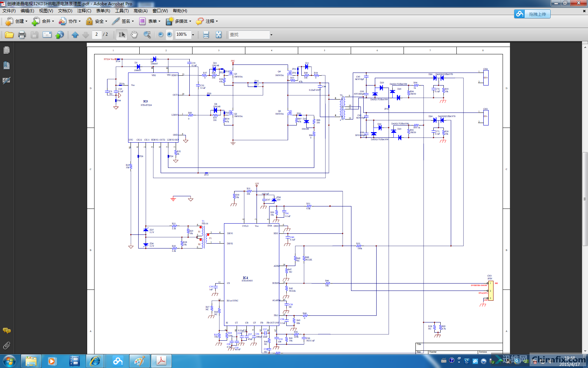Open Windows Explorer from taskbar

click(x=31, y=361)
